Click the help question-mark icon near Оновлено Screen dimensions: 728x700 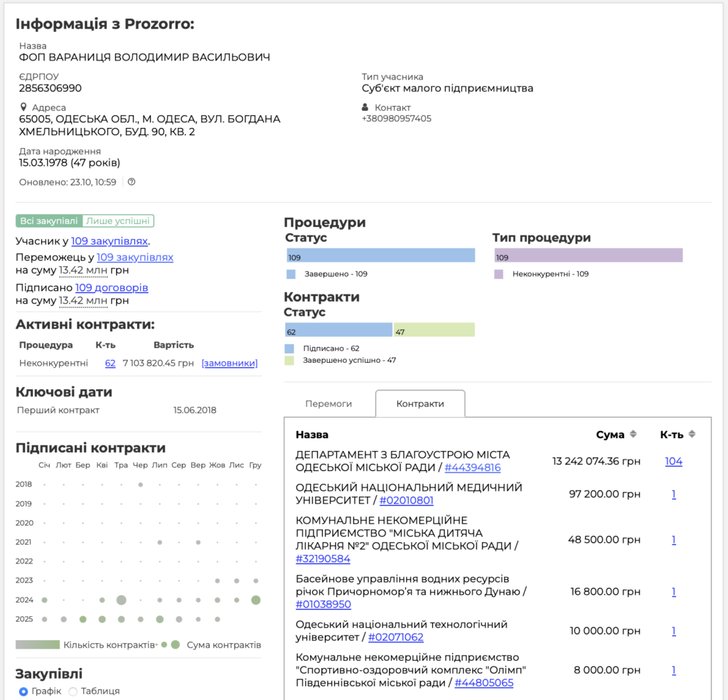tap(132, 182)
